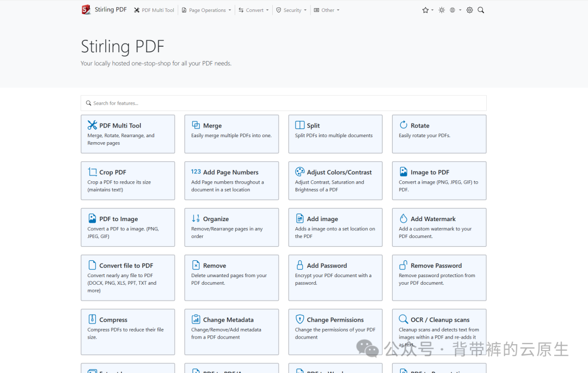Click the Rotate arrow icon
Viewport: 588px width, 373px height.
pyautogui.click(x=403, y=125)
